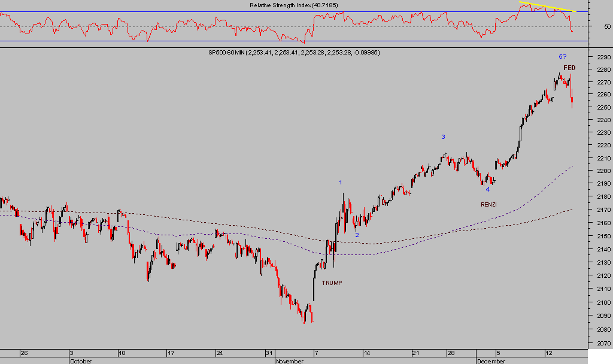Click the October month label
This screenshot has width=613, height=364.
(80, 361)
